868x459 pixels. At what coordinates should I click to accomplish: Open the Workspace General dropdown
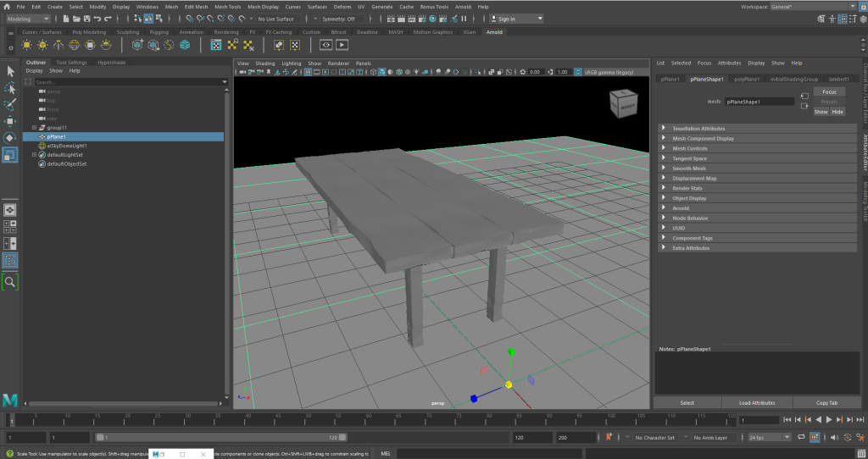pyautogui.click(x=814, y=7)
